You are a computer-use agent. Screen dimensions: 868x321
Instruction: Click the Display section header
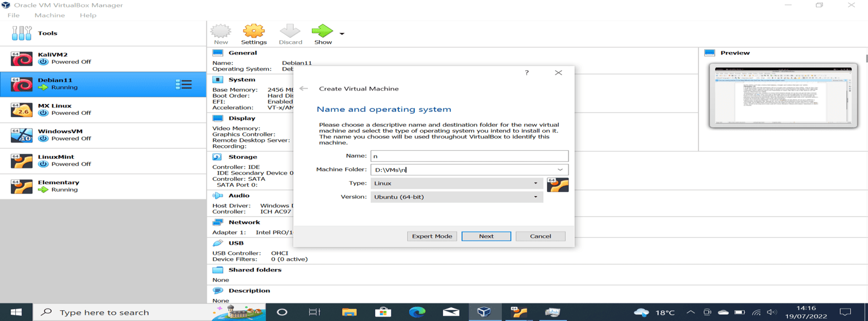click(x=242, y=118)
